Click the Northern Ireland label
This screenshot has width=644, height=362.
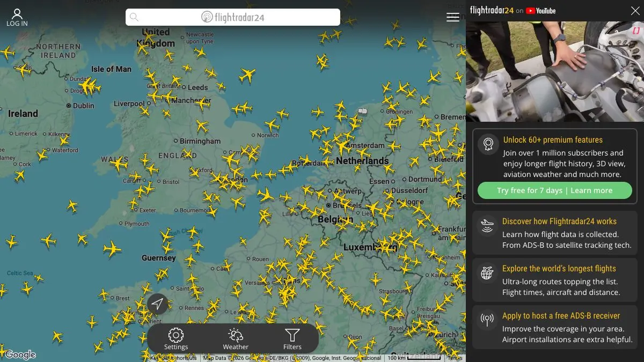pos(58,51)
